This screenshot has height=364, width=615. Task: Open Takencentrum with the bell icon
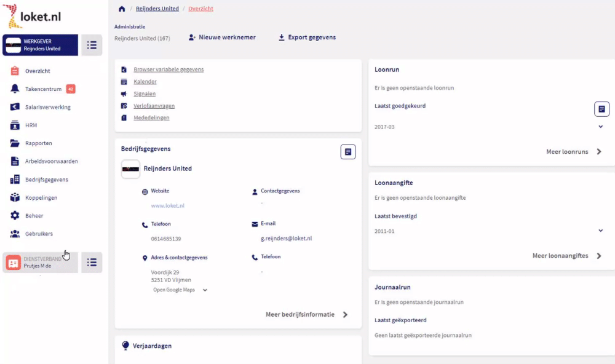pos(15,89)
